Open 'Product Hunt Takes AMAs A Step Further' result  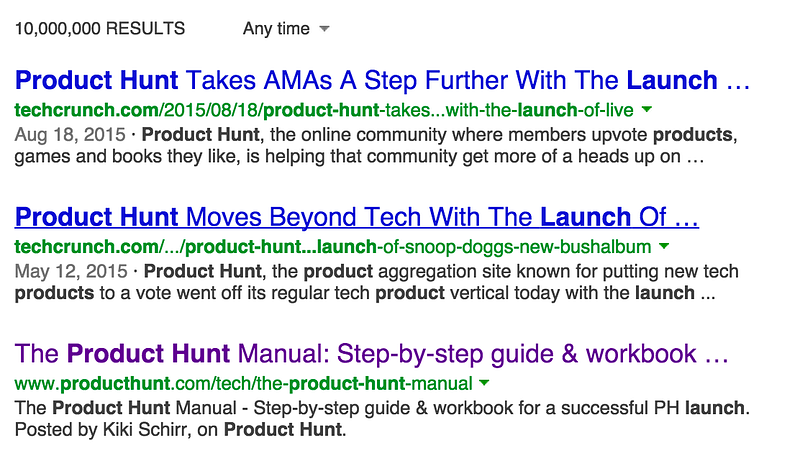(x=382, y=80)
